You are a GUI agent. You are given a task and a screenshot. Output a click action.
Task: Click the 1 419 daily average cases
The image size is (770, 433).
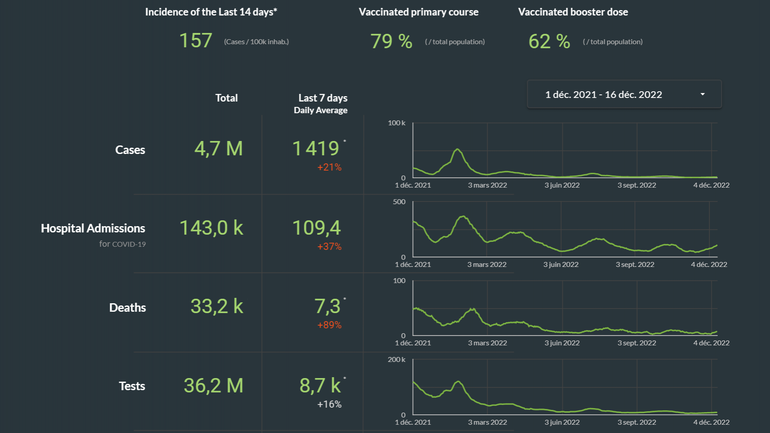pyautogui.click(x=316, y=148)
